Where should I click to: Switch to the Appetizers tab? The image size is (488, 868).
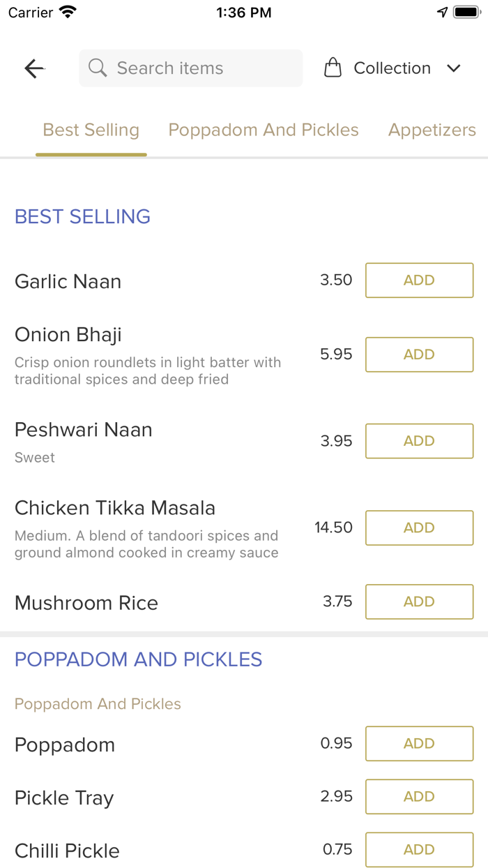click(432, 130)
